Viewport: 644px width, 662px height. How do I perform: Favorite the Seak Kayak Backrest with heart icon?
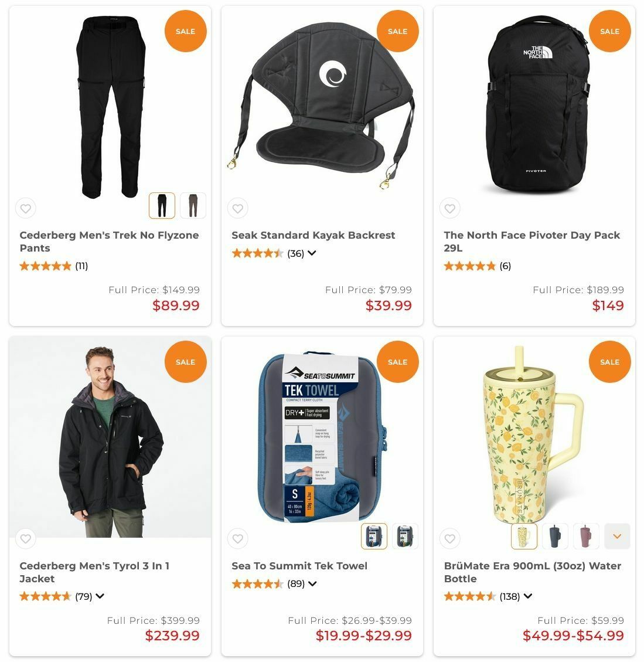click(x=238, y=208)
